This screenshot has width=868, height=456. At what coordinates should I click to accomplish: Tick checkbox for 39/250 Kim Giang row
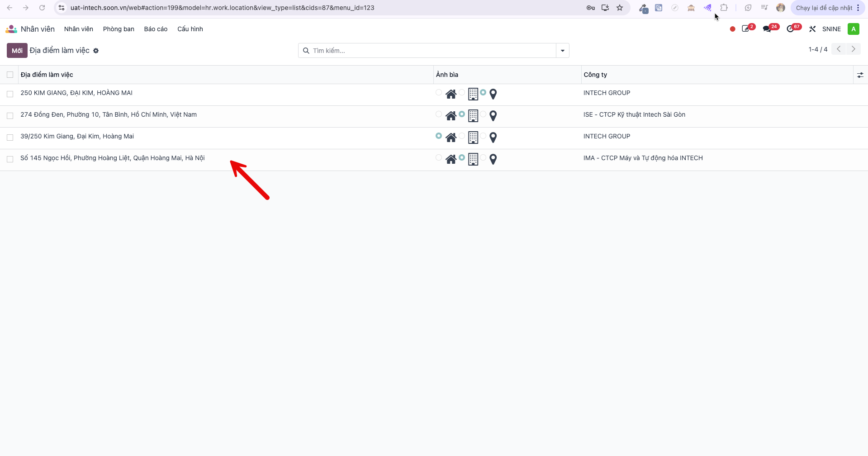[x=10, y=138]
